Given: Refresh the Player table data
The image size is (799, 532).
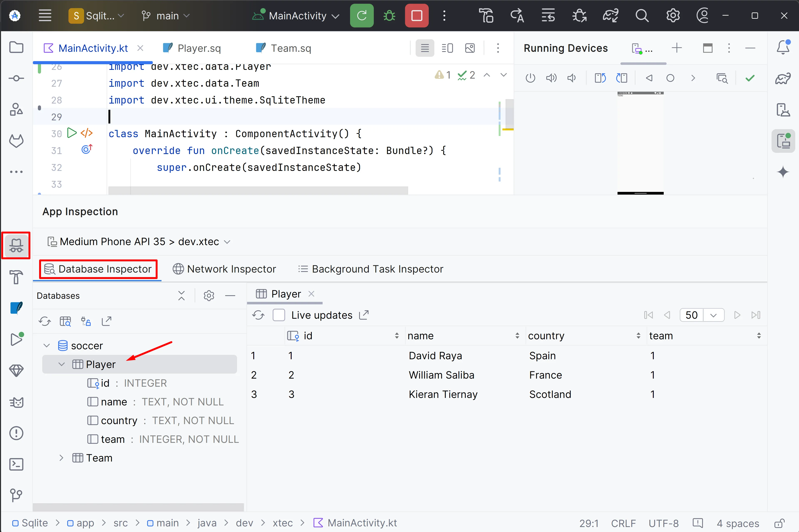Looking at the screenshot, I should pyautogui.click(x=258, y=315).
